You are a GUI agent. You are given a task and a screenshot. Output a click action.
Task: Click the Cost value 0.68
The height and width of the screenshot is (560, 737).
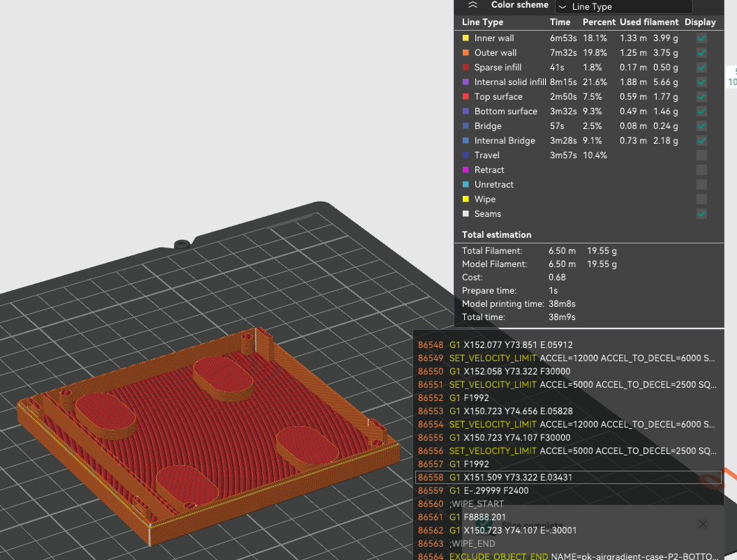557,277
